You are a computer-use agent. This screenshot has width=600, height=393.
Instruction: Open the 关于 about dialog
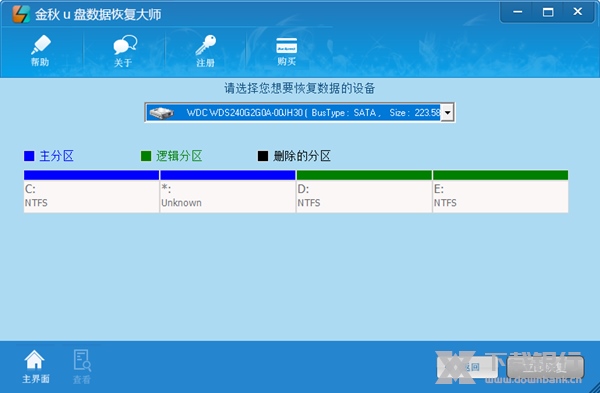[x=124, y=51]
